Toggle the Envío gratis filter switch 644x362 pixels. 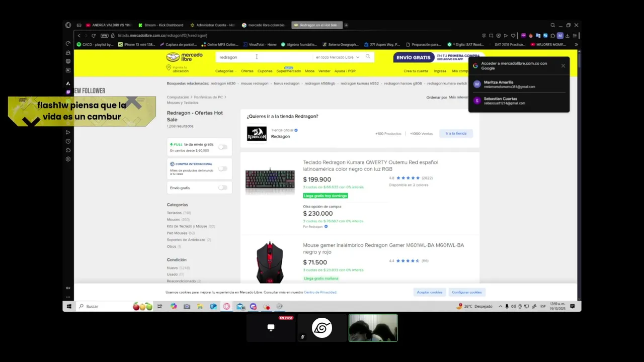click(222, 188)
